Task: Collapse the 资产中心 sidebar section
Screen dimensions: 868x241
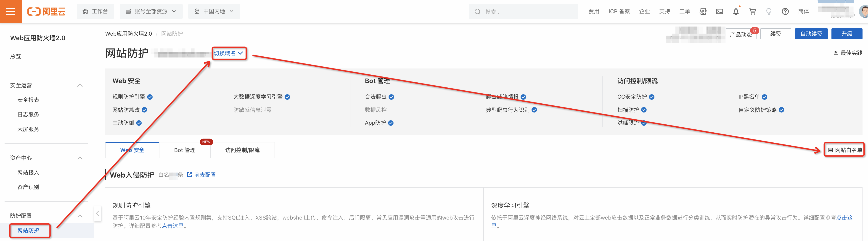Action: tap(80, 158)
